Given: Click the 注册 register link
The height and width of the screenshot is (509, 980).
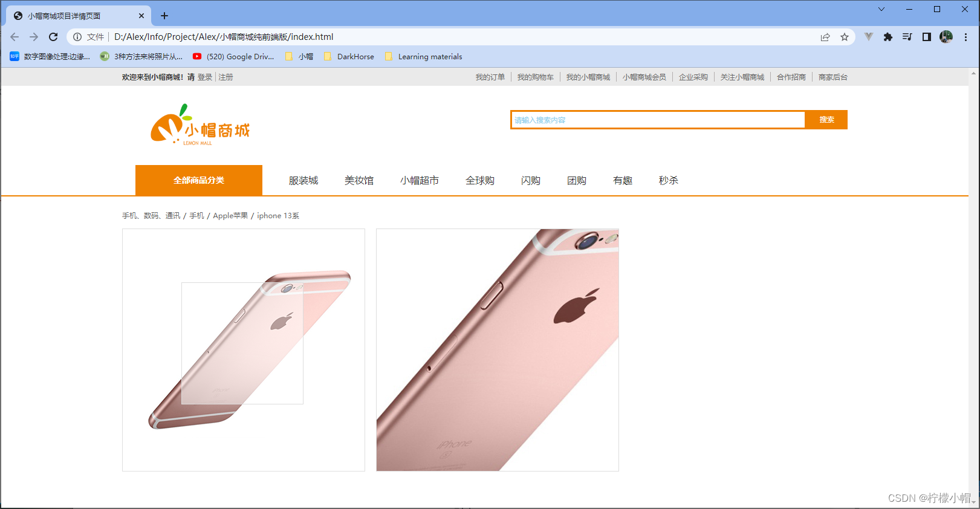Looking at the screenshot, I should (226, 77).
